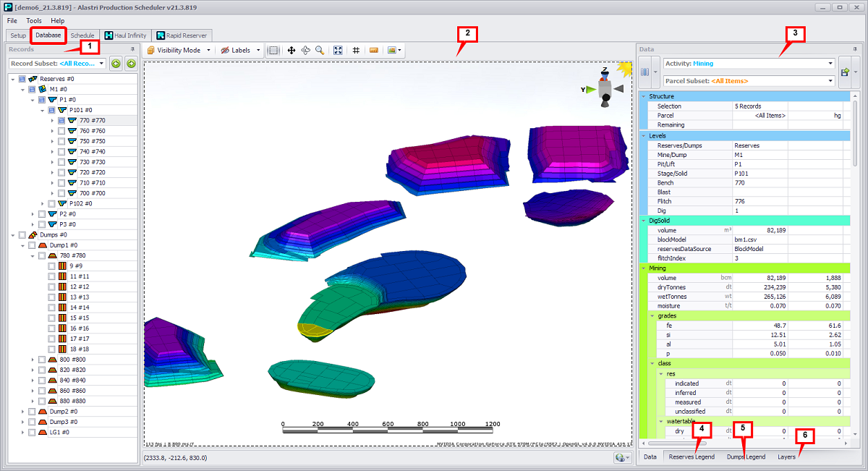Open the Rapid Reserver tab
The width and height of the screenshot is (868, 471).
(x=182, y=35)
